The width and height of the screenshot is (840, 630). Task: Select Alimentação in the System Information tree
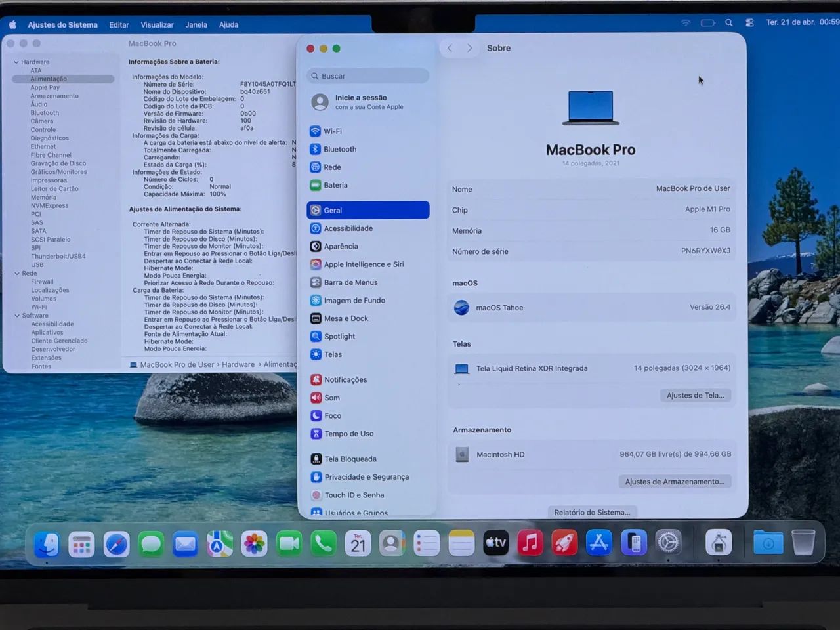(63, 79)
